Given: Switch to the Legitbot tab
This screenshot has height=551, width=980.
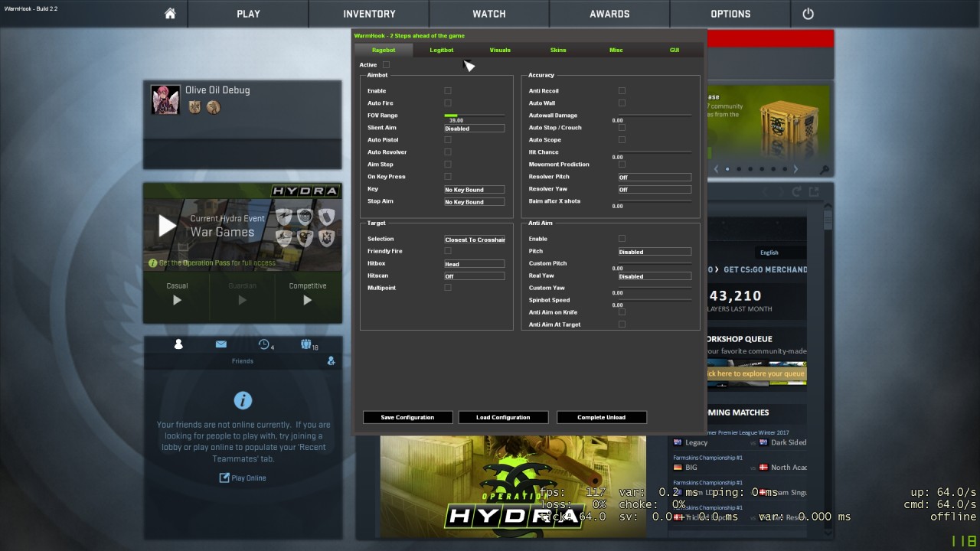Looking at the screenshot, I should point(441,50).
